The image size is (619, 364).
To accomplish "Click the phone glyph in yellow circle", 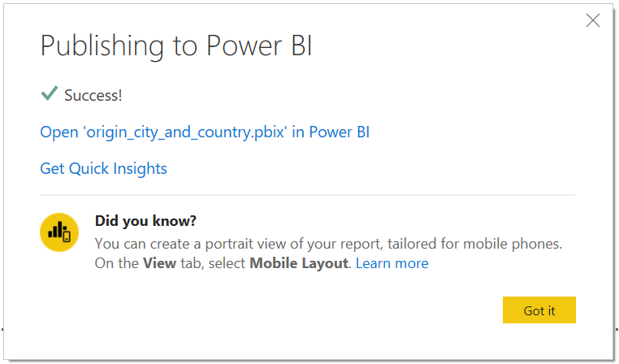I will [67, 236].
